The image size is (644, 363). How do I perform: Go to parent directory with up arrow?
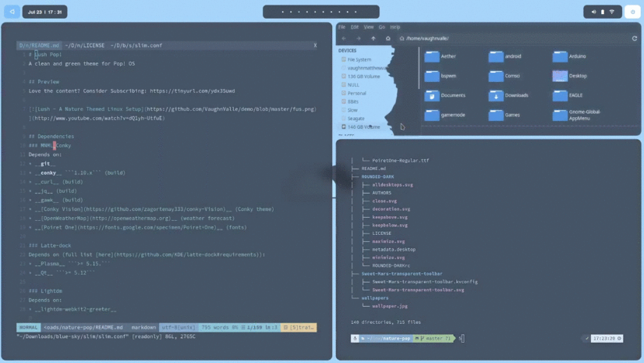pyautogui.click(x=373, y=38)
